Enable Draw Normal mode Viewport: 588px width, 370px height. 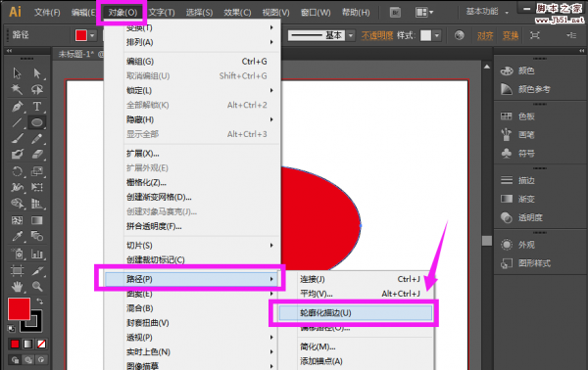pos(15,360)
